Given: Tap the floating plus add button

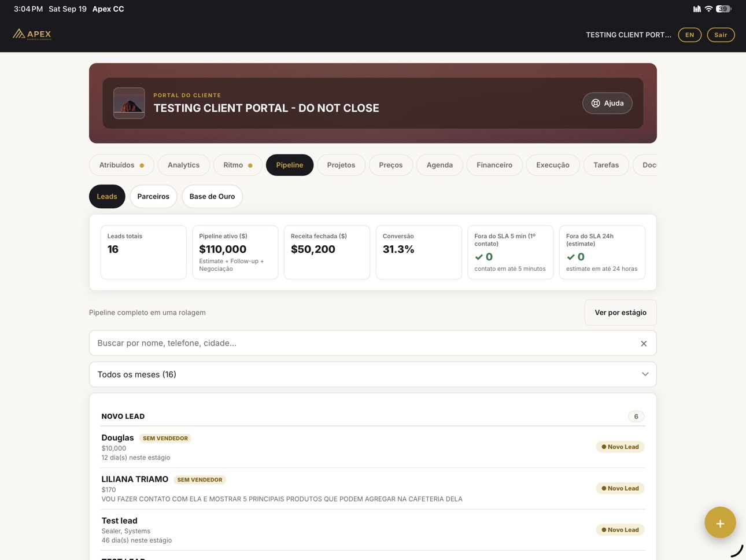Looking at the screenshot, I should click(x=720, y=522).
